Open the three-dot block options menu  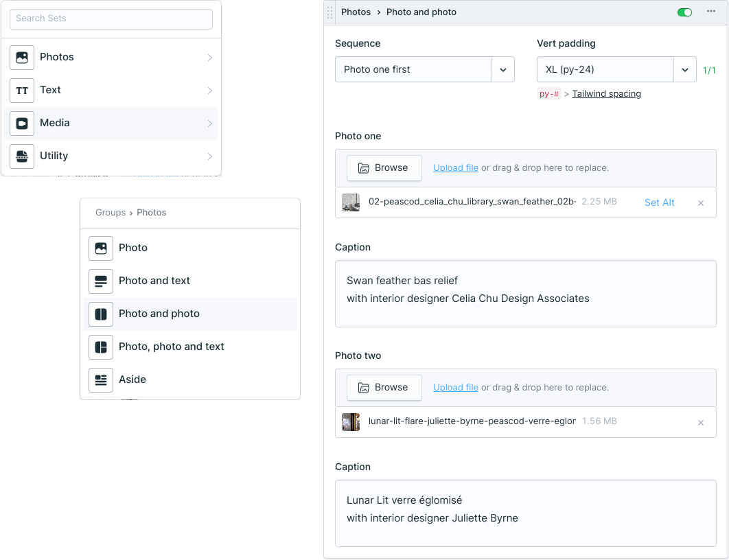(x=711, y=12)
